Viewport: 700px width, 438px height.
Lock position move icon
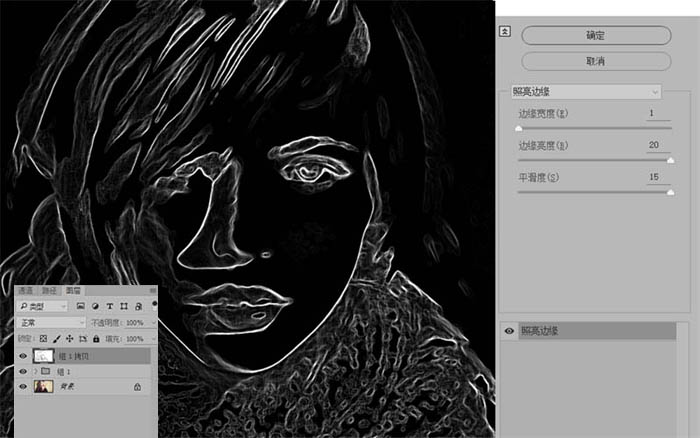click(70, 339)
